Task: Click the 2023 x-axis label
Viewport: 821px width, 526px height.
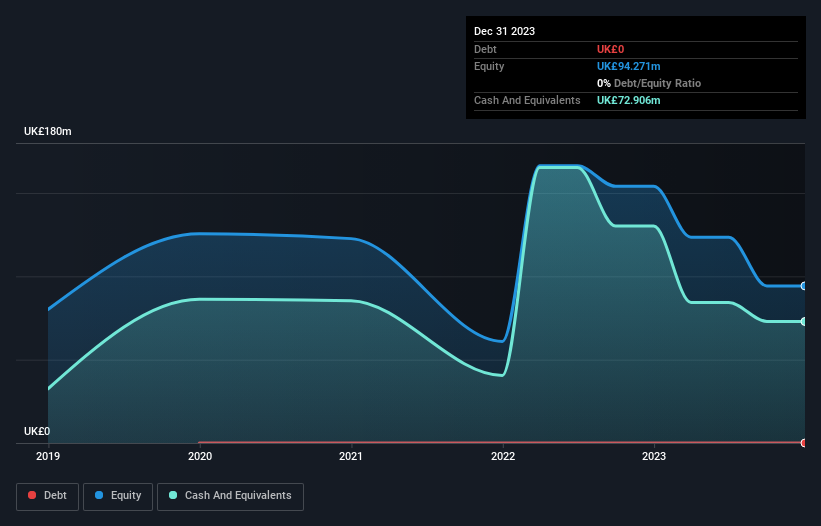Action: point(654,456)
